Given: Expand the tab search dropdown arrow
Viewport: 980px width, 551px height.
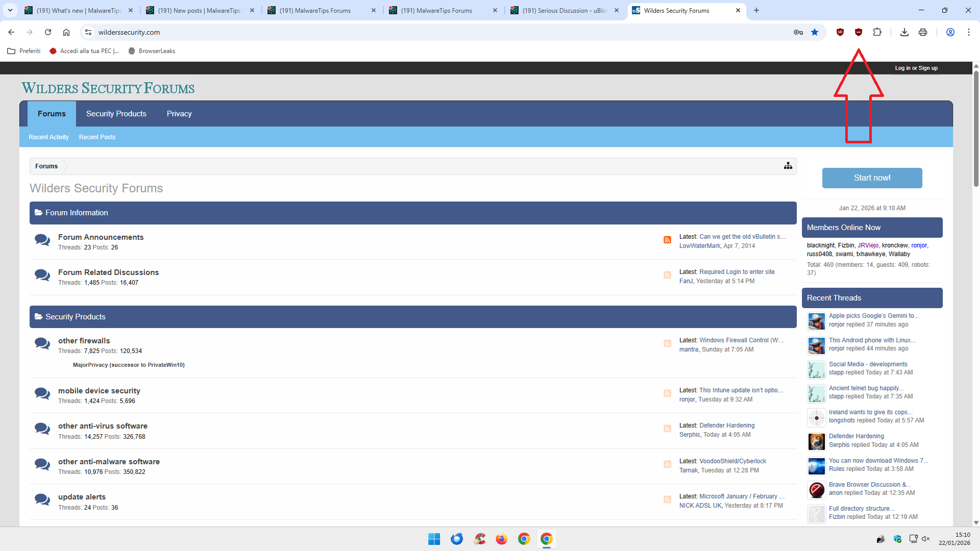Looking at the screenshot, I should (10, 10).
